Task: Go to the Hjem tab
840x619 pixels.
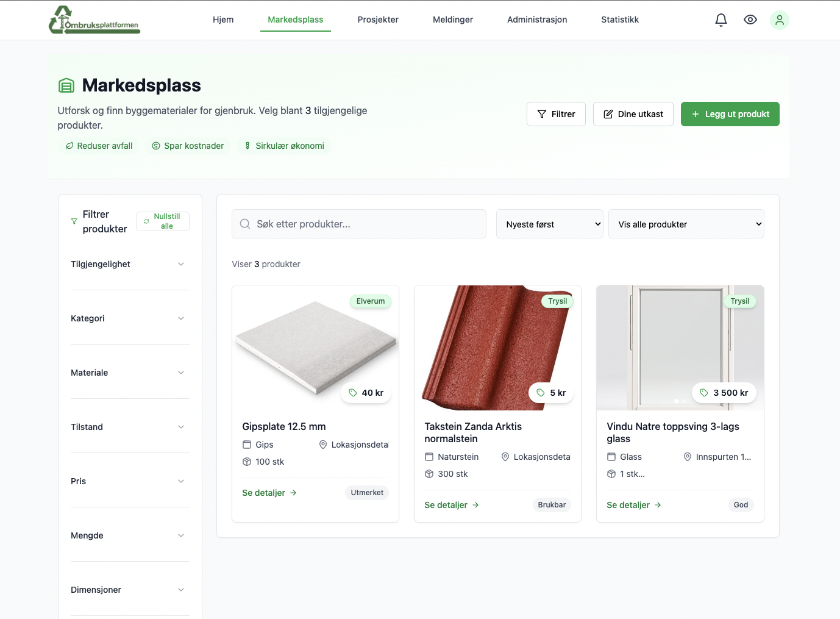Action: coord(223,20)
